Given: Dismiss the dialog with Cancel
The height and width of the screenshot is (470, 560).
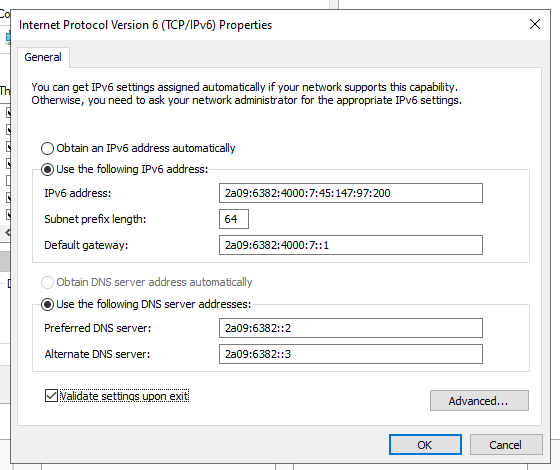Looking at the screenshot, I should pos(506,445).
